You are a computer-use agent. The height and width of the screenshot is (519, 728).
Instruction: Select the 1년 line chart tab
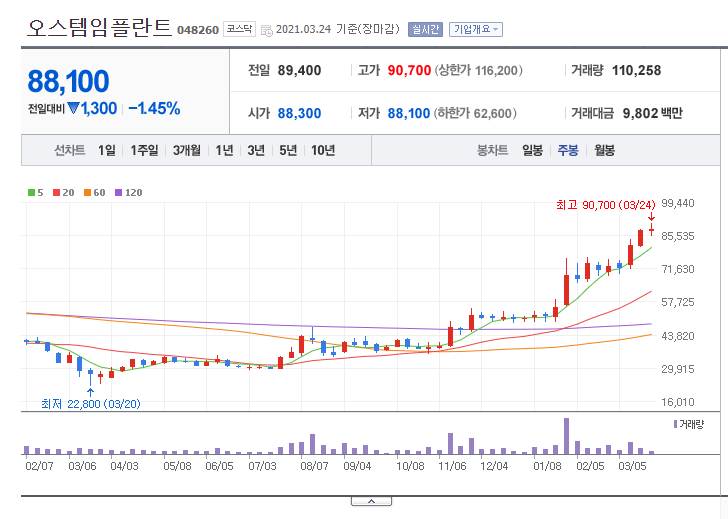click(x=224, y=150)
